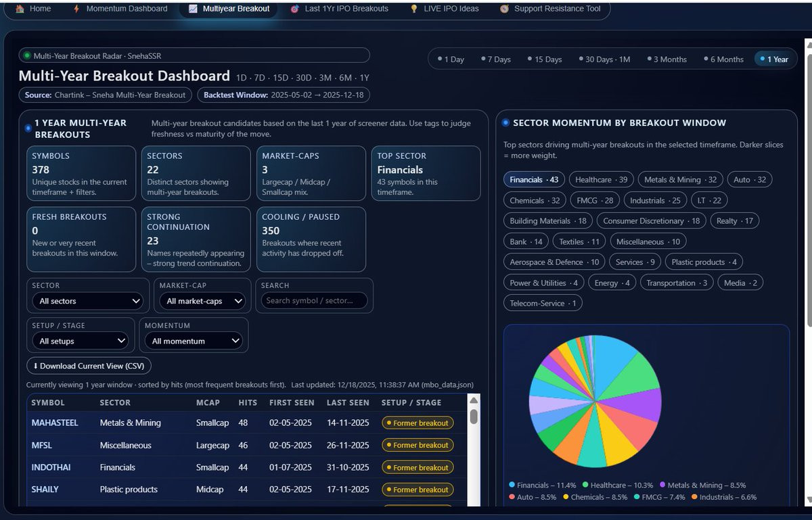Viewport: 812px width, 520px height.
Task: Focus the Search symbol / sector field
Action: [314, 301]
